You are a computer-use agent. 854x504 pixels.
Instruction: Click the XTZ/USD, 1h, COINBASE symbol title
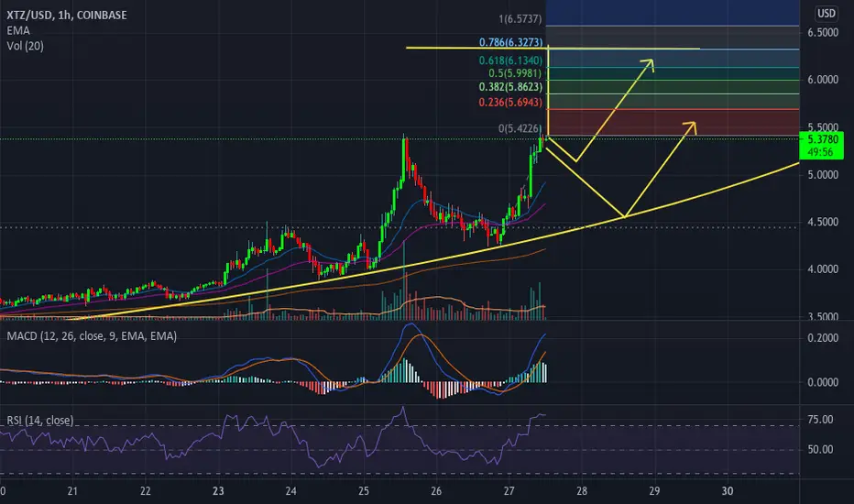tap(67, 16)
